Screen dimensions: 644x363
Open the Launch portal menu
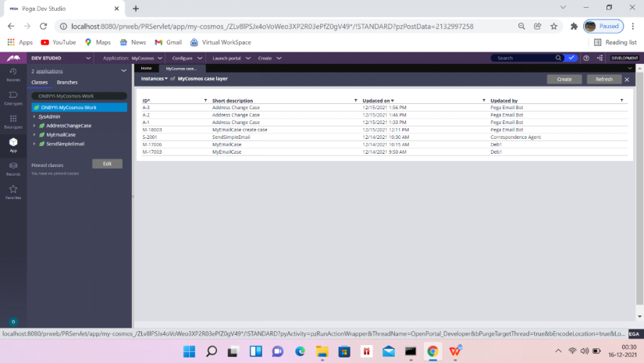(x=231, y=58)
